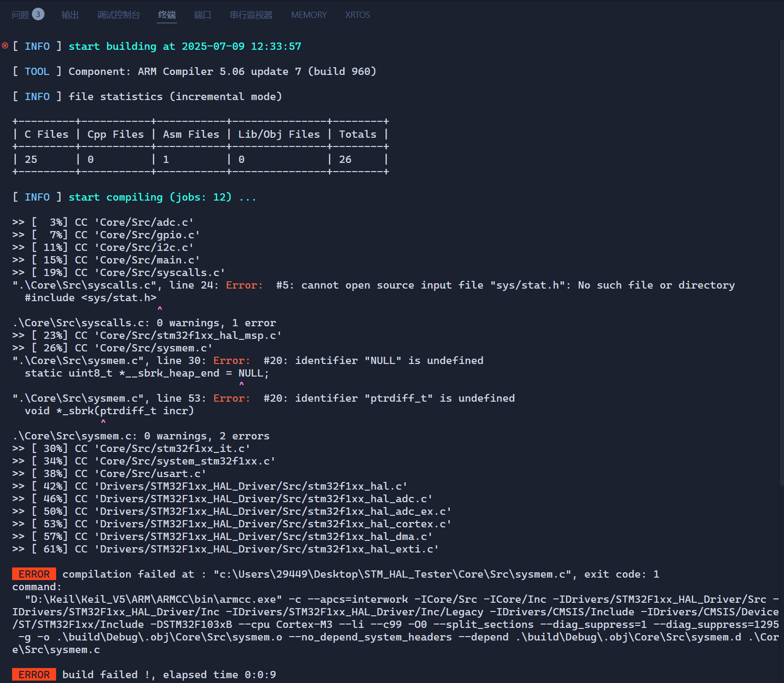Open link ".\Core\Src\syscalls.c", line 24

(116, 285)
